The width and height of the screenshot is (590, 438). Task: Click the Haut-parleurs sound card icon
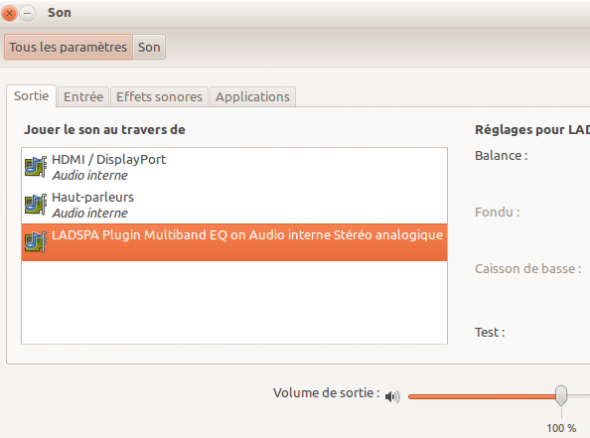(x=35, y=204)
